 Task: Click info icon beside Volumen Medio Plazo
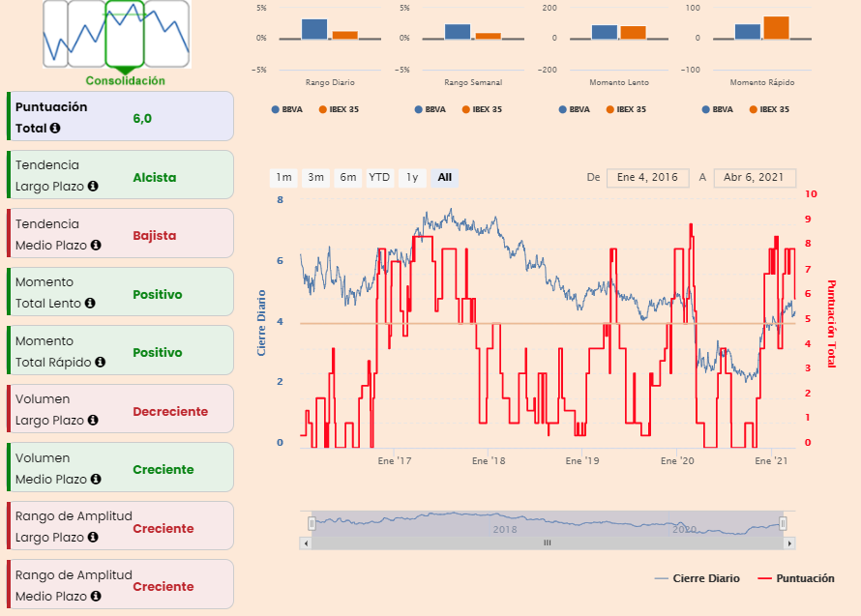(96, 479)
